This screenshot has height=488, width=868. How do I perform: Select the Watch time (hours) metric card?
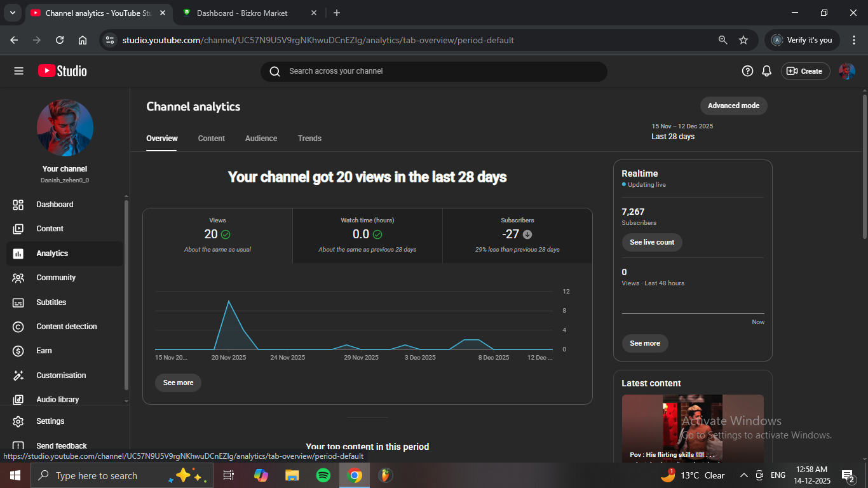(x=367, y=235)
